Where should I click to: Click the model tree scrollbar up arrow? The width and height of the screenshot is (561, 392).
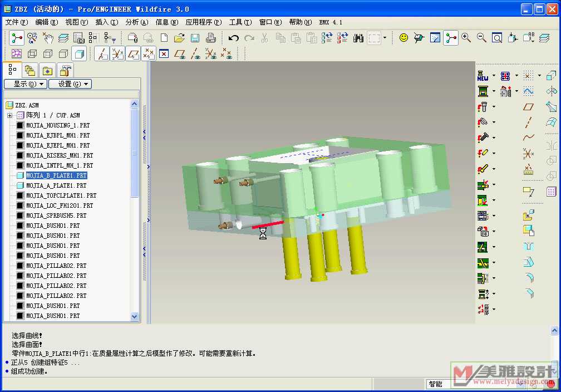[135, 104]
